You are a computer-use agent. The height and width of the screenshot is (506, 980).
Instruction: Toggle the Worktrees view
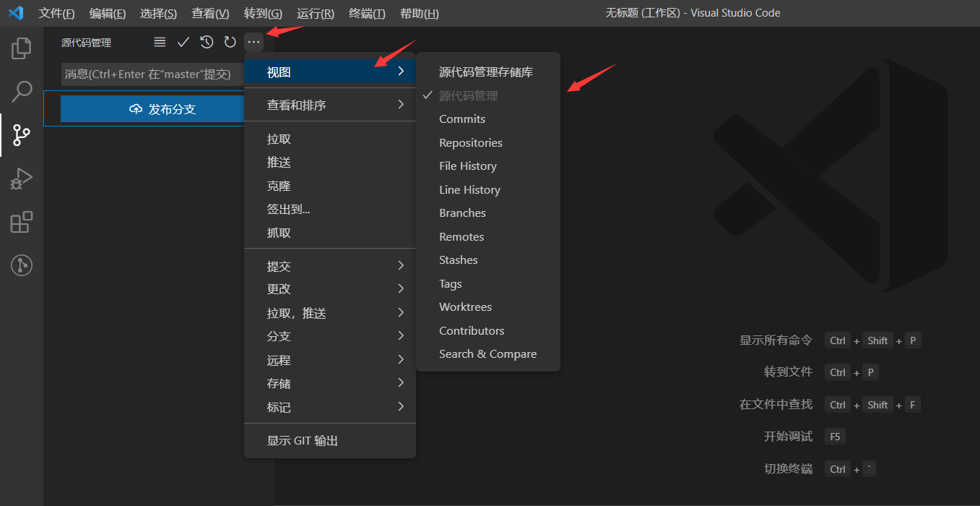pyautogui.click(x=488, y=306)
